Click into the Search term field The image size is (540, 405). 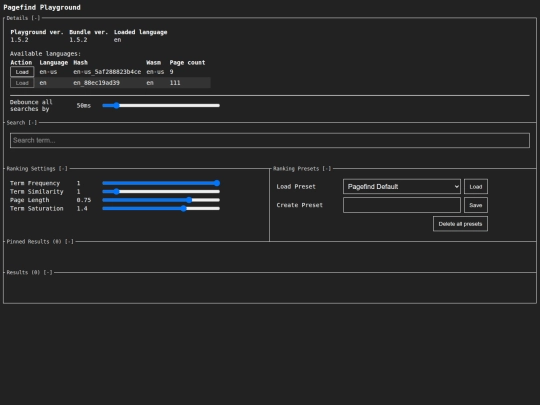pos(270,141)
